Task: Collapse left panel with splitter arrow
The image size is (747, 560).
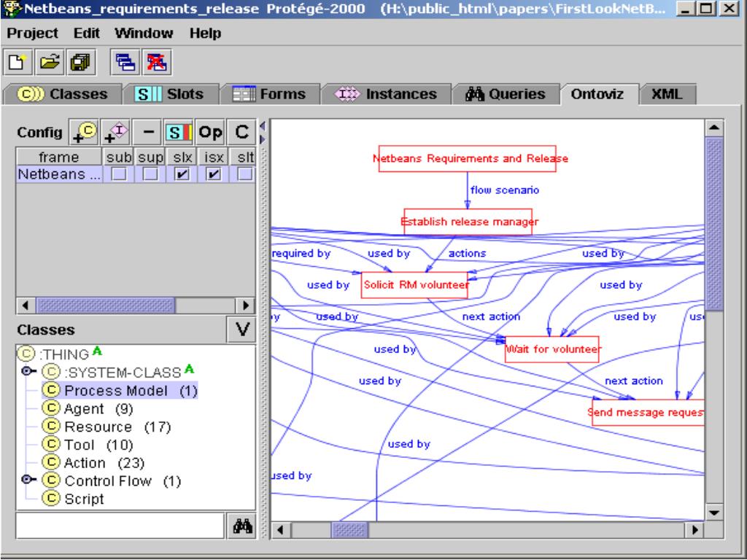Action: pos(263,126)
